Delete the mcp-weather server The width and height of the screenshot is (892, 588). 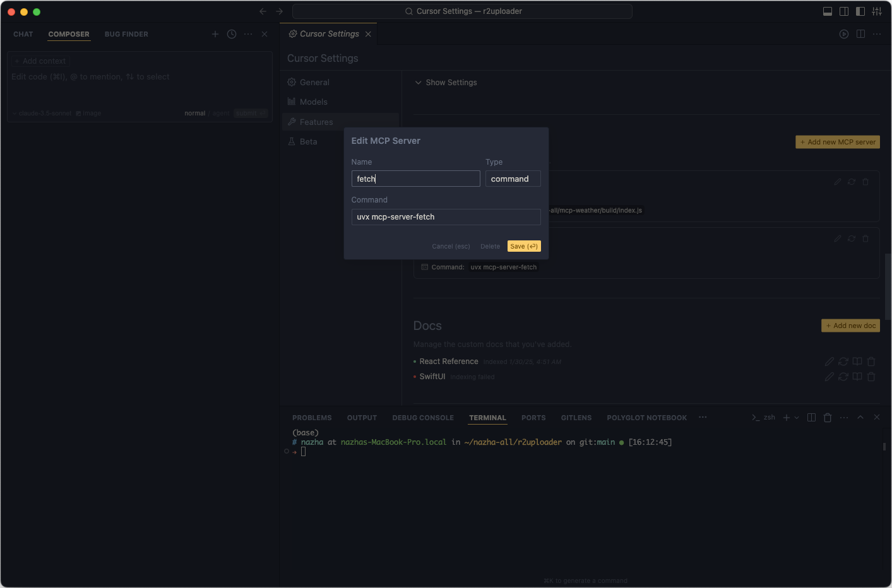click(865, 182)
